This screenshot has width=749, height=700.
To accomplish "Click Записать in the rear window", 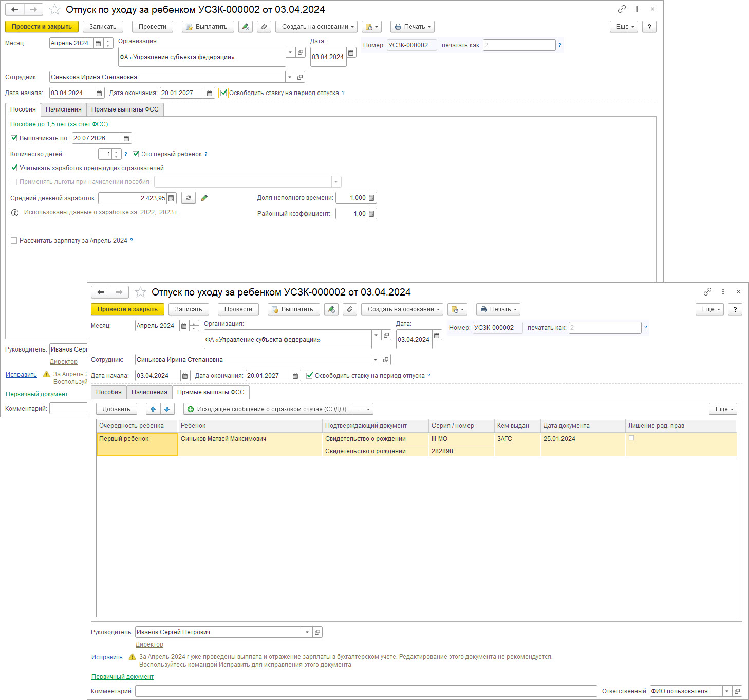I will [103, 27].
